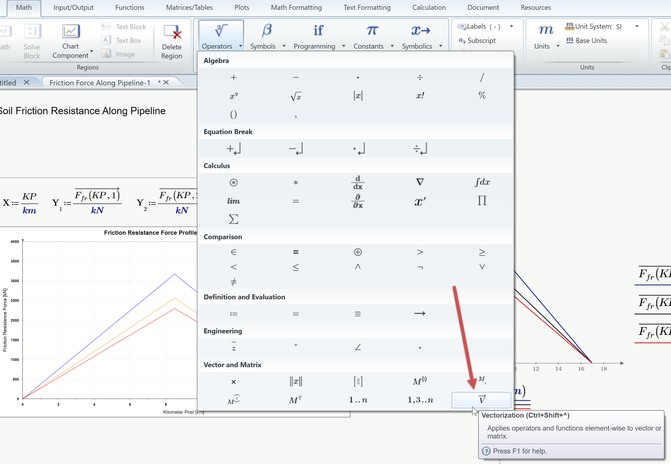Screen dimensions: 671x464
Task: Open the Unit System SI dropdown
Action: 637,27
